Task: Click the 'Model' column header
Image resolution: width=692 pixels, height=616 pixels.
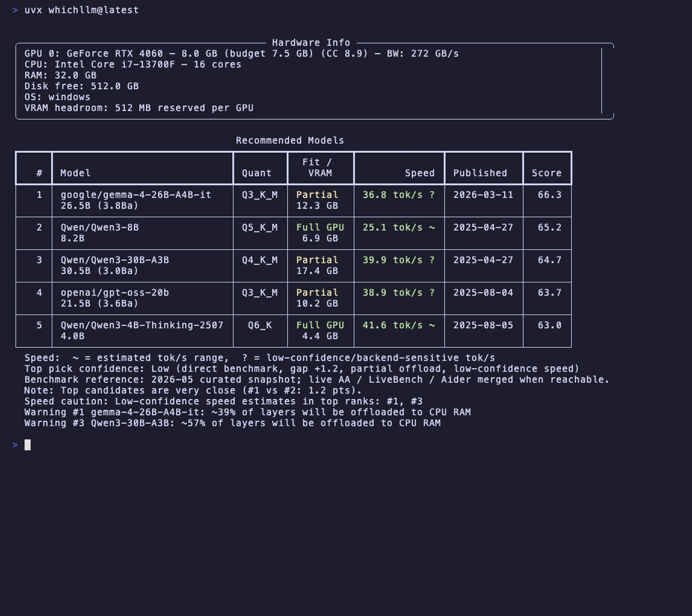Action: (76, 173)
